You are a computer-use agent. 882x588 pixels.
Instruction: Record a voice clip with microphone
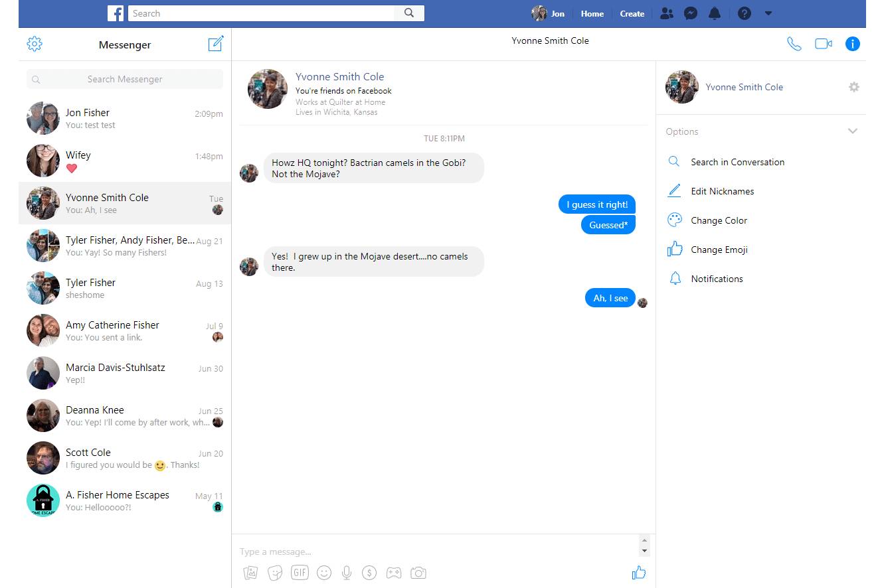pos(346,573)
